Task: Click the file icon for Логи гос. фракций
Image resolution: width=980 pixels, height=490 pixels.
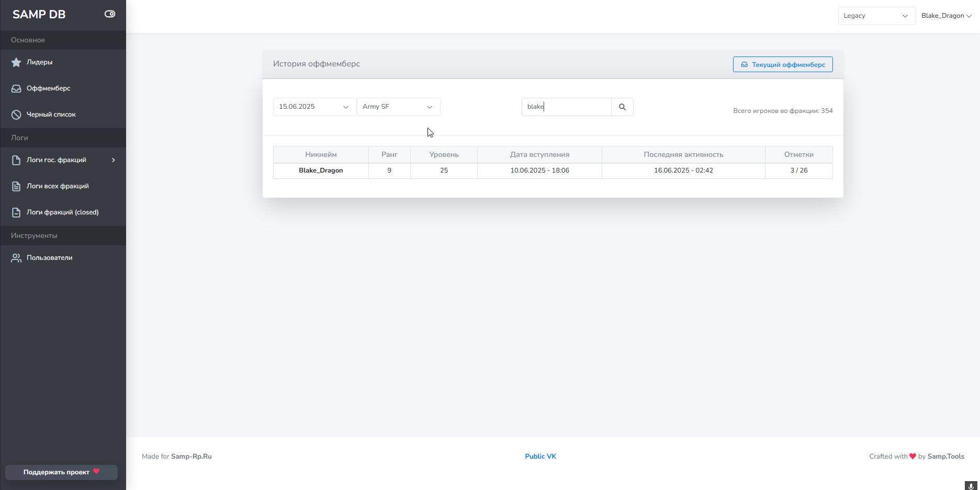Action: coord(16,160)
